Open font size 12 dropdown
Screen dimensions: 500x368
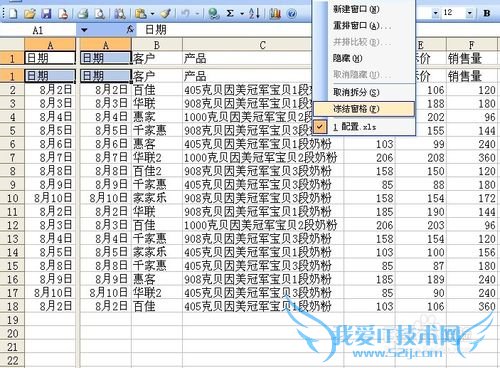pos(469,13)
